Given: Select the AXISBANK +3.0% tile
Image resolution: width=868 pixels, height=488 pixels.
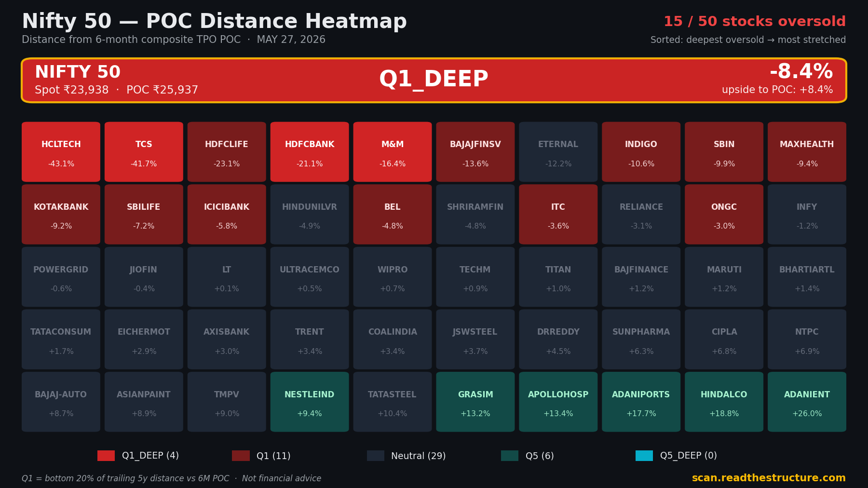Looking at the screenshot, I should click(227, 339).
